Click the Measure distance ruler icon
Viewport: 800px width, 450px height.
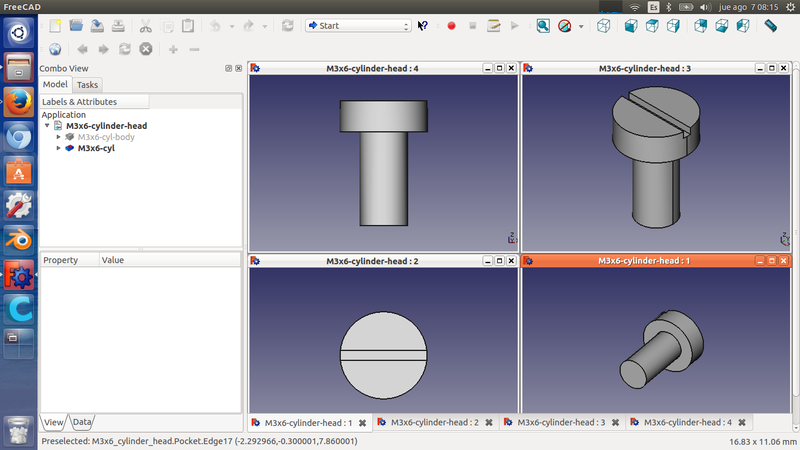(x=771, y=25)
